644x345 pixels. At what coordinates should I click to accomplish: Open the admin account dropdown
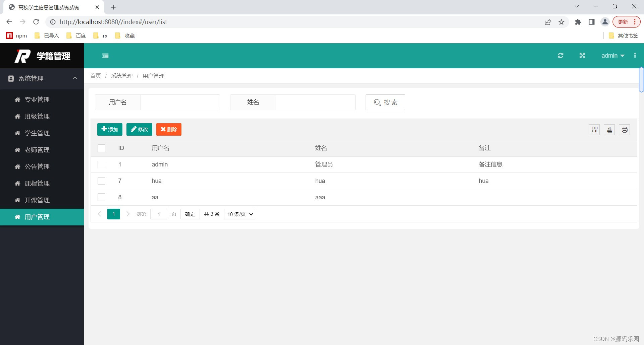[x=613, y=55]
